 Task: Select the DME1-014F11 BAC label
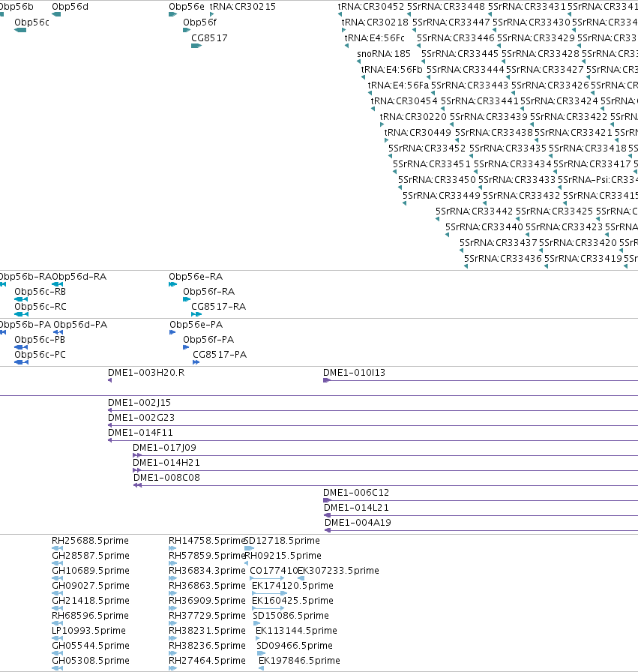point(140,433)
